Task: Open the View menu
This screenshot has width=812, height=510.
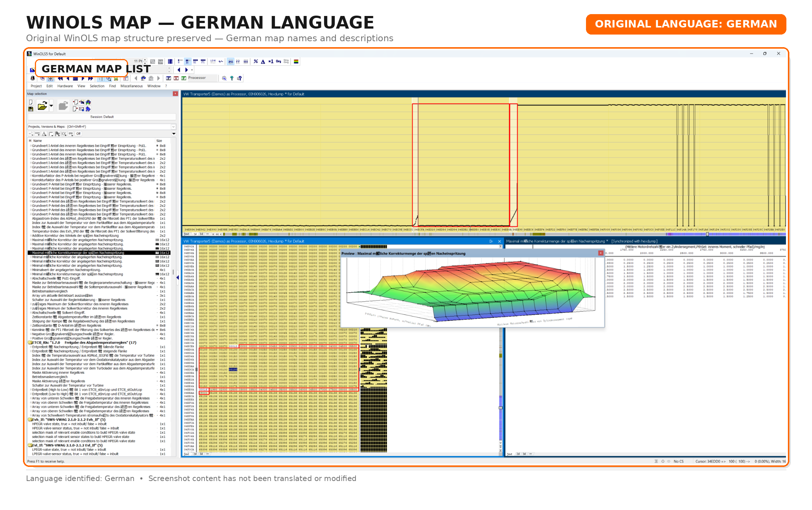Action: [81, 86]
